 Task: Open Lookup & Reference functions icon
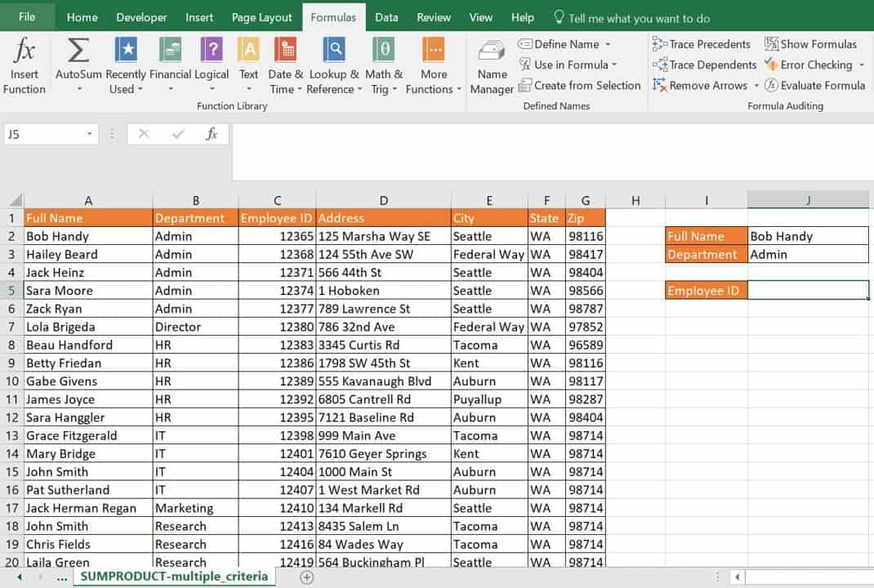(x=334, y=50)
